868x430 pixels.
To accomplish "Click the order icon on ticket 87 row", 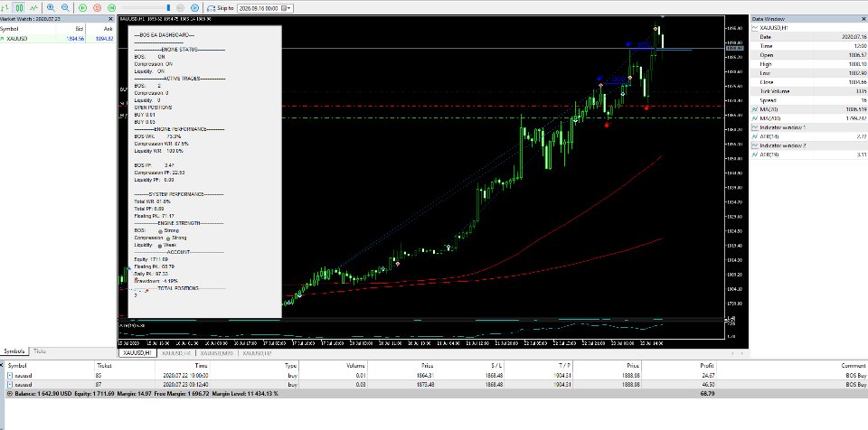I will [x=10, y=384].
